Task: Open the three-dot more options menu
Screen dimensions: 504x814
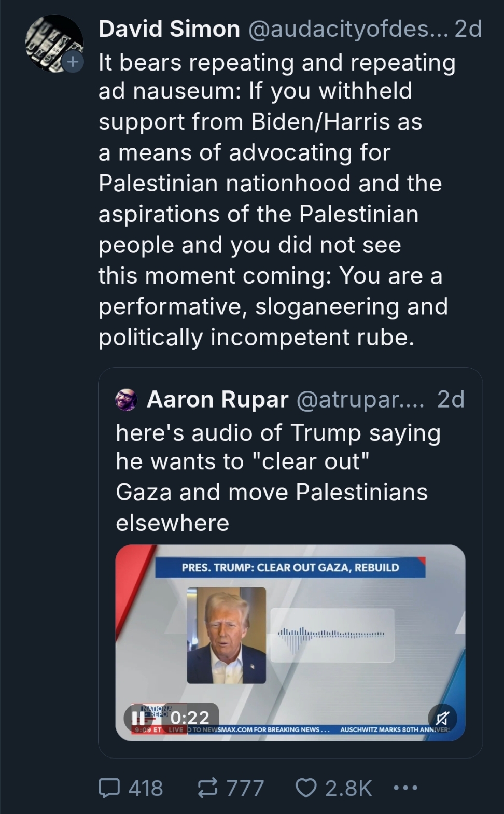Action: tap(405, 788)
